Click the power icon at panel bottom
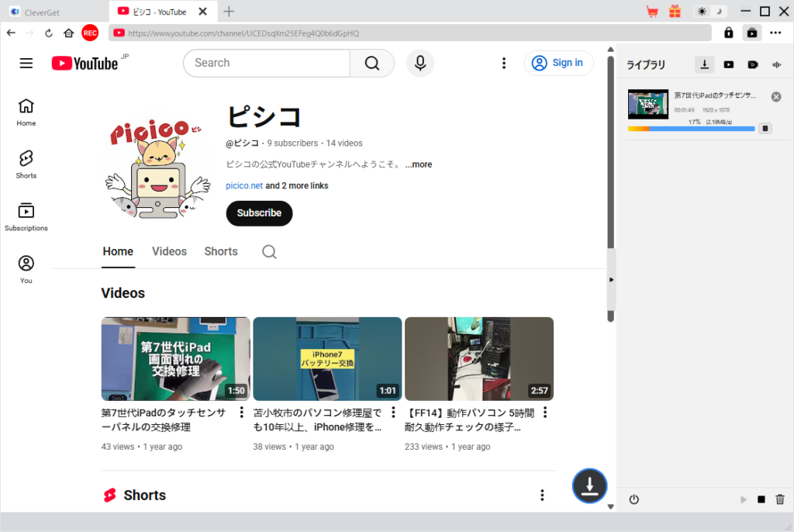Viewport: 794px width, 532px height. (633, 499)
